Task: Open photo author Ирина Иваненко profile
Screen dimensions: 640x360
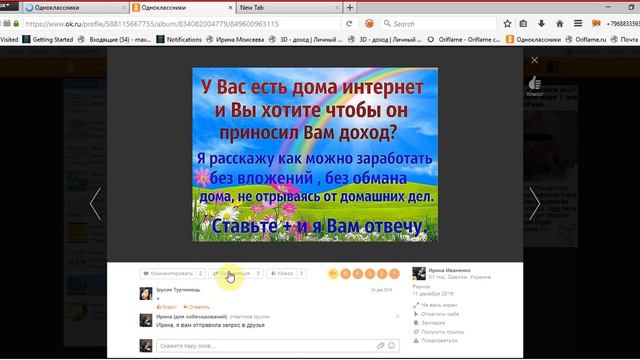Action: [449, 270]
